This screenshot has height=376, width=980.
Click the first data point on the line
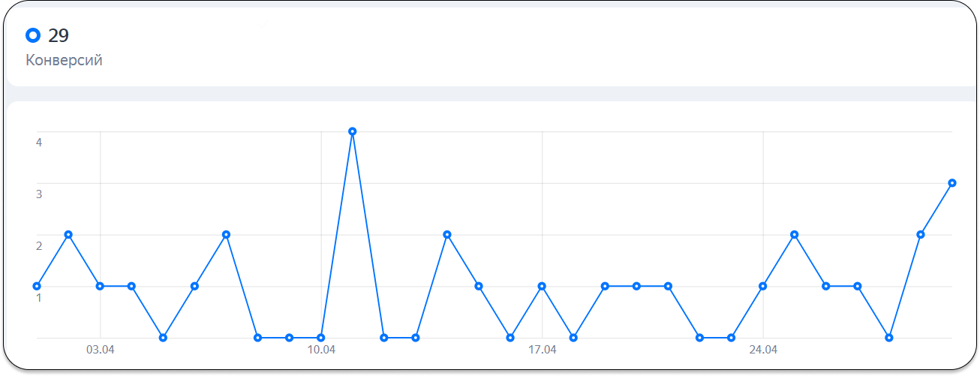tap(37, 286)
